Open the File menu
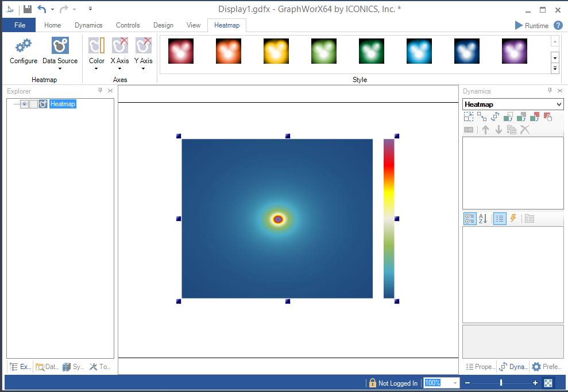 coord(19,25)
